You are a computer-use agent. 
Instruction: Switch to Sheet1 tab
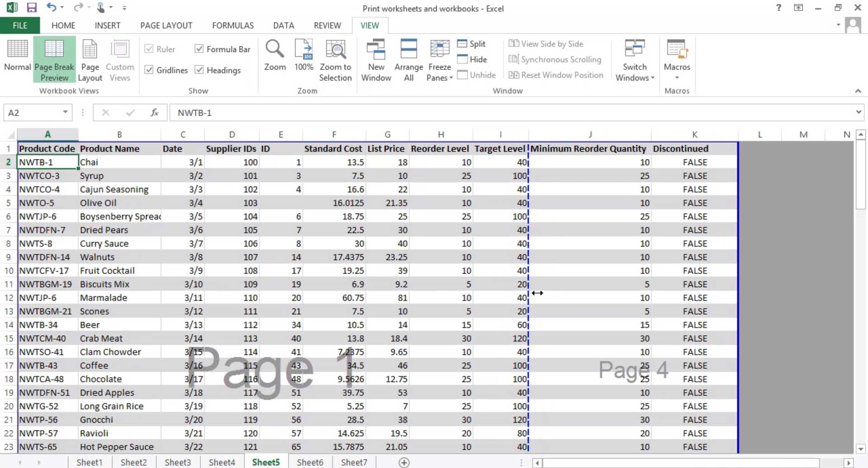(89, 462)
